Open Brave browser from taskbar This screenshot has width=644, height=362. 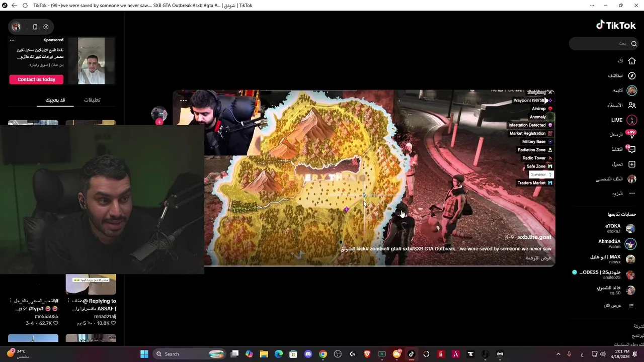(367, 354)
